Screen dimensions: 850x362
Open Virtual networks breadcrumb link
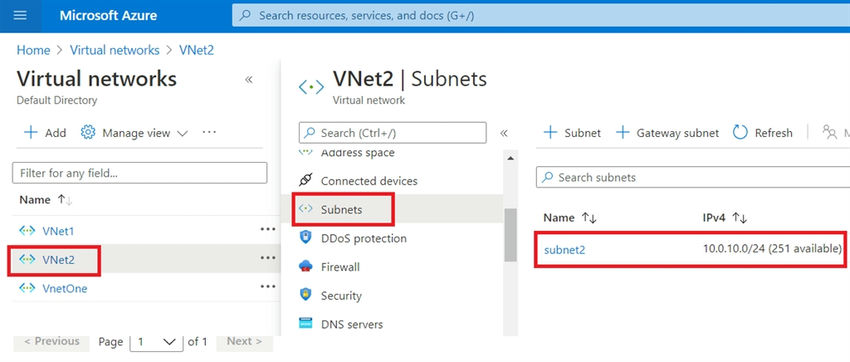tap(114, 50)
